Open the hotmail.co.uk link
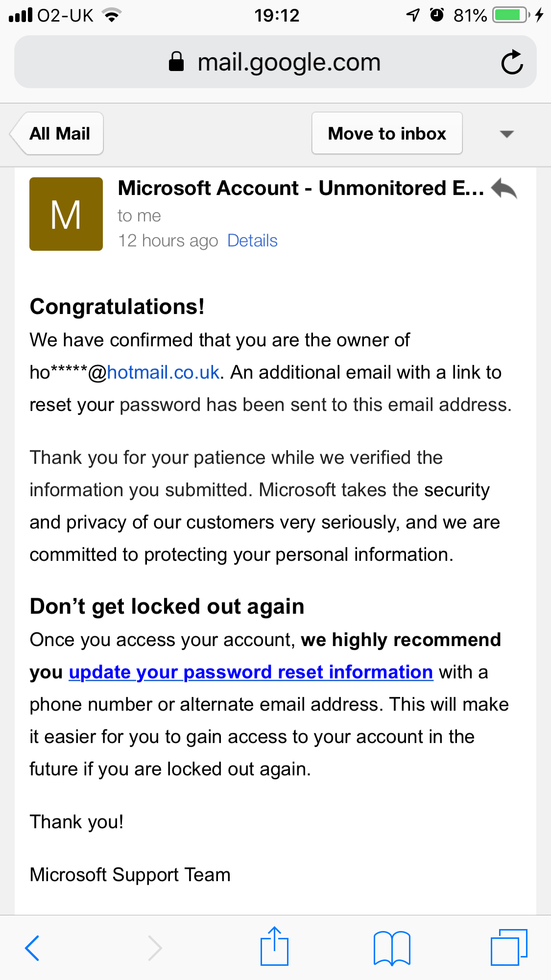This screenshot has height=980, width=551. (x=163, y=372)
